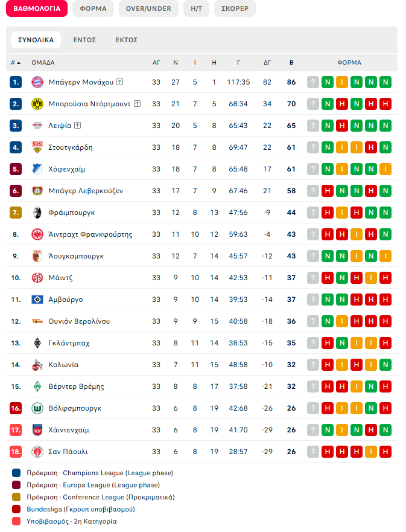This screenshot has width=406, height=532.
Task: Sort standings by ΔΓ goal difference header
Action: coord(267,62)
